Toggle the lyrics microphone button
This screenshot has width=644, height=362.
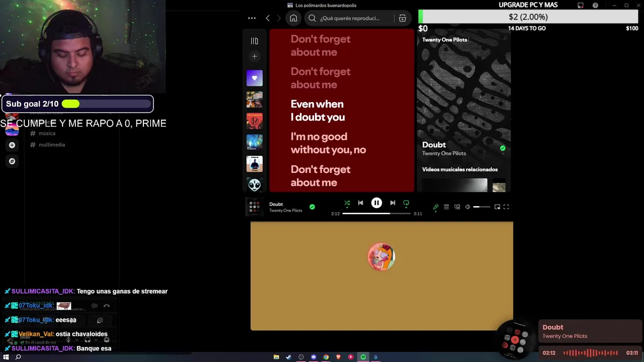[x=436, y=207]
